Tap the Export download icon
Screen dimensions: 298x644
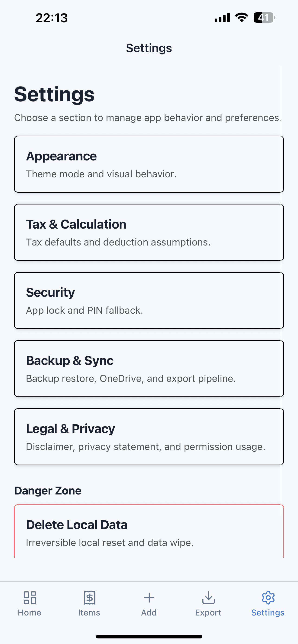coord(208,598)
